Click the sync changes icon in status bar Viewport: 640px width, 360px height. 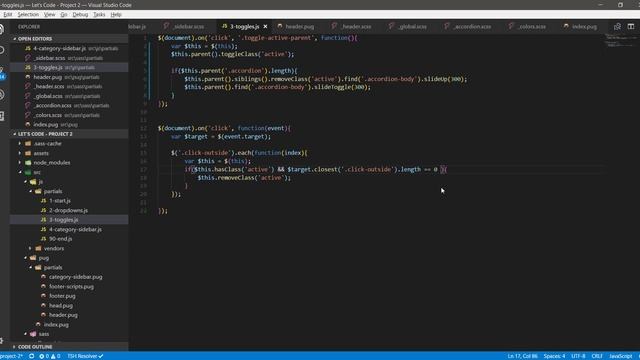(x=31, y=356)
